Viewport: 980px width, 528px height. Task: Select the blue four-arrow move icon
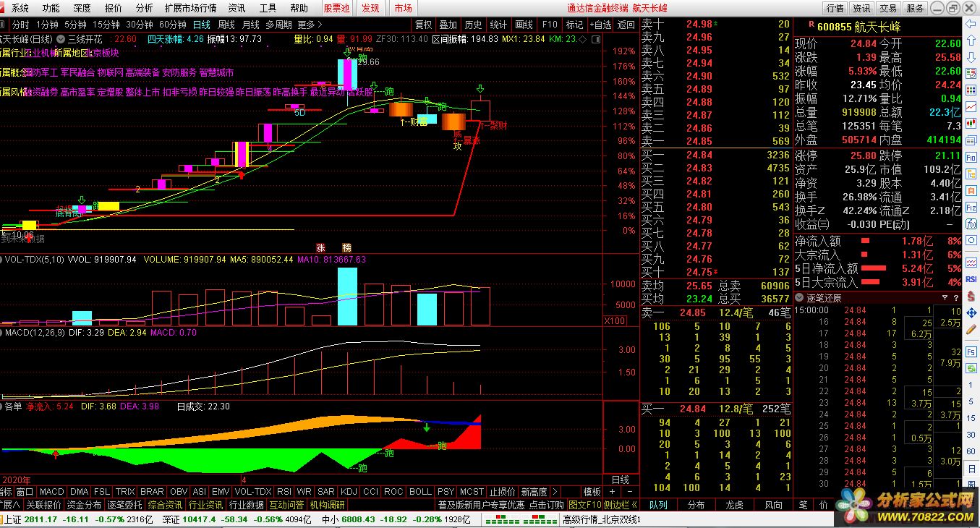[x=971, y=312]
